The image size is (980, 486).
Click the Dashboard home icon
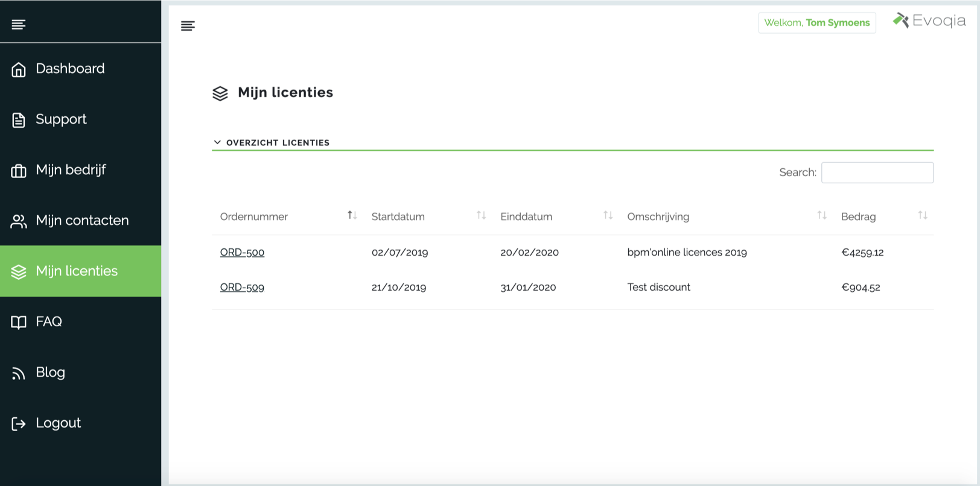19,69
